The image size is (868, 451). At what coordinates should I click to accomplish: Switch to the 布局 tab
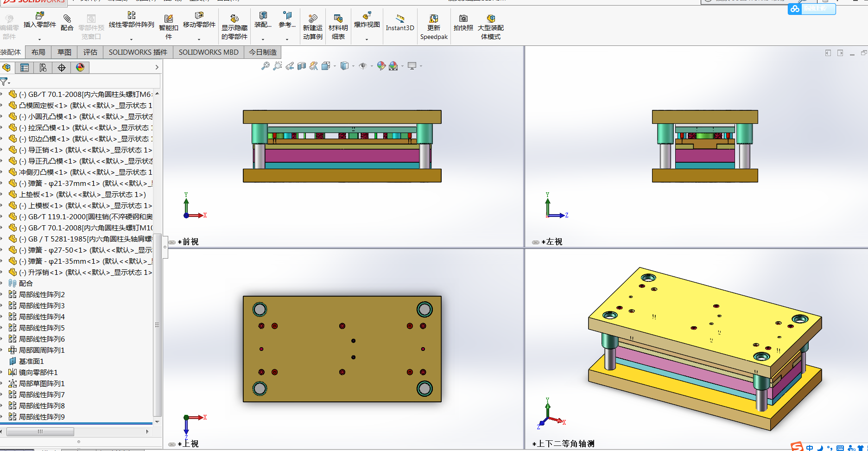(38, 52)
